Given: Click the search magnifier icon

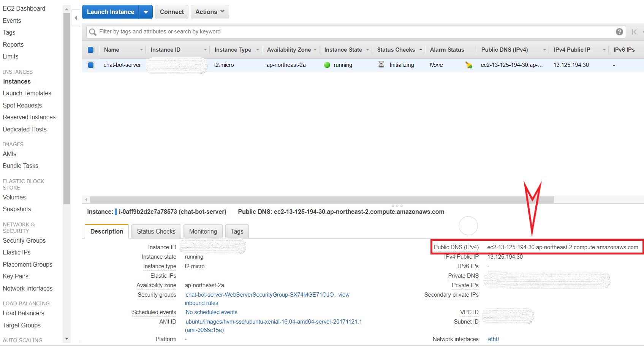Looking at the screenshot, I should click(92, 32).
